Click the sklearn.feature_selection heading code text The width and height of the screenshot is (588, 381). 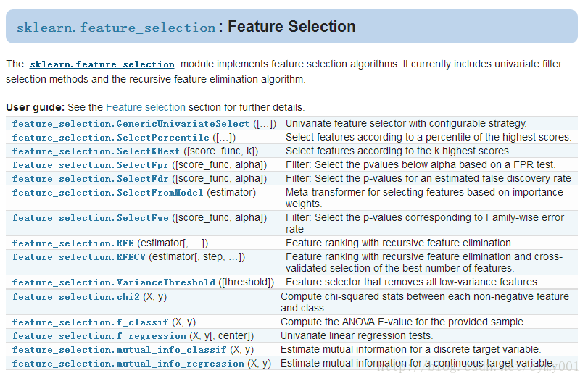pyautogui.click(x=116, y=28)
